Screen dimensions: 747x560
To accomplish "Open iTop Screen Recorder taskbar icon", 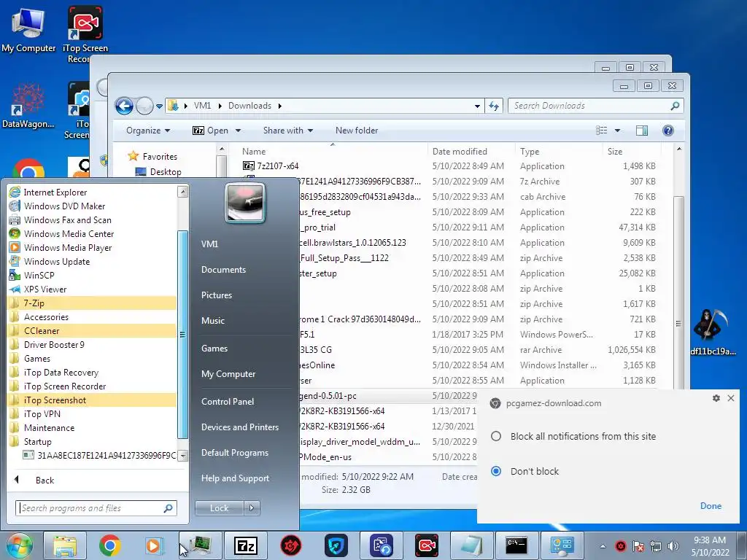I will coord(426,545).
